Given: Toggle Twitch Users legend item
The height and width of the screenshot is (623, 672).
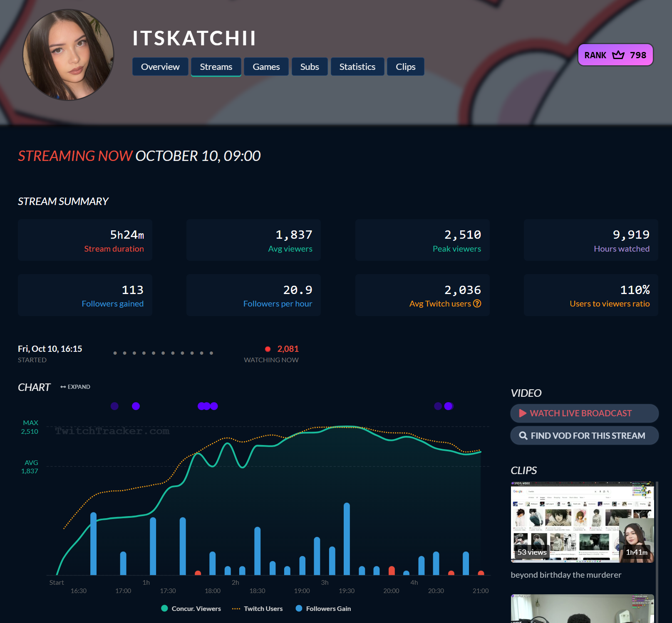Looking at the screenshot, I should coord(258,608).
